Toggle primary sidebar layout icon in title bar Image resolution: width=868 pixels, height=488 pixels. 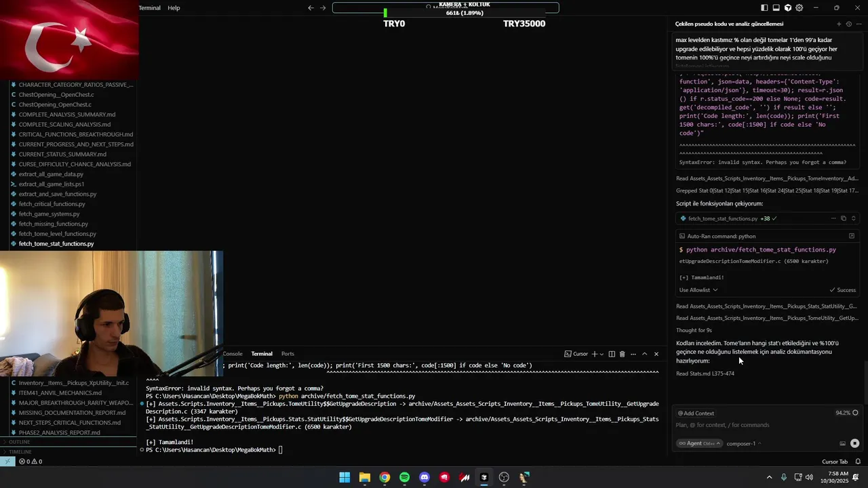pyautogui.click(x=764, y=8)
